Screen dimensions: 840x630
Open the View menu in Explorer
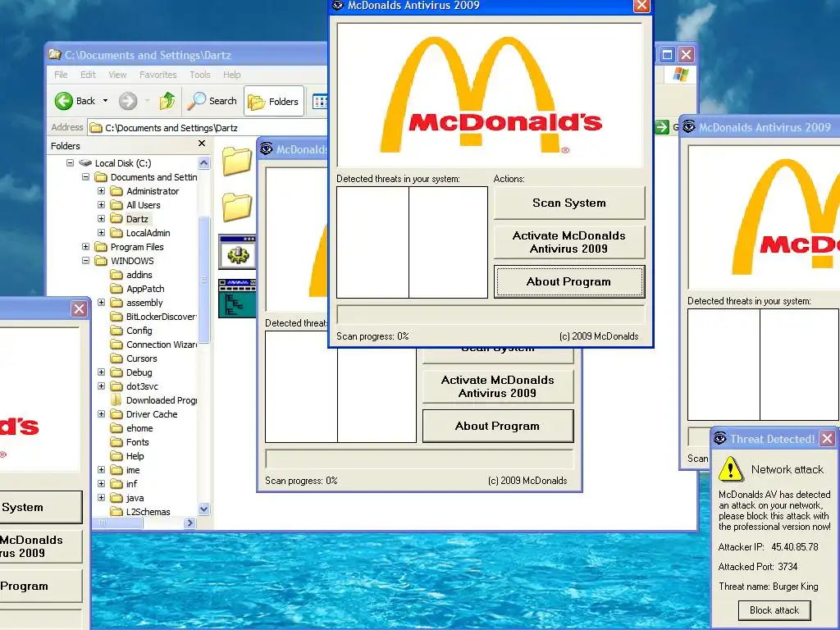117,75
